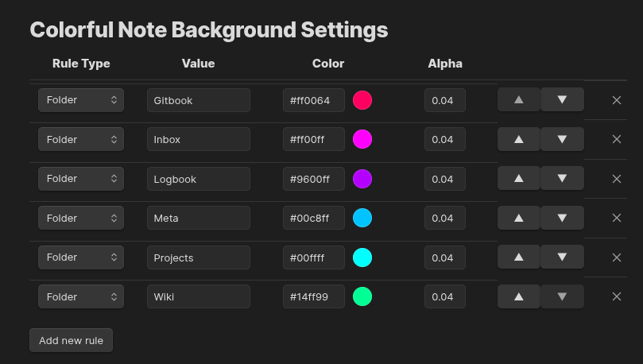Image resolution: width=643 pixels, height=364 pixels.
Task: Open rule type dropdown for Gitbook
Action: 81,100
